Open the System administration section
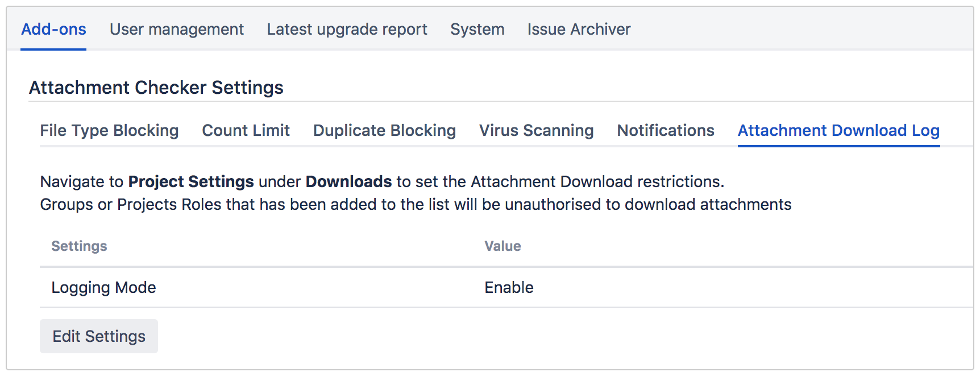The width and height of the screenshot is (980, 376). click(x=477, y=28)
